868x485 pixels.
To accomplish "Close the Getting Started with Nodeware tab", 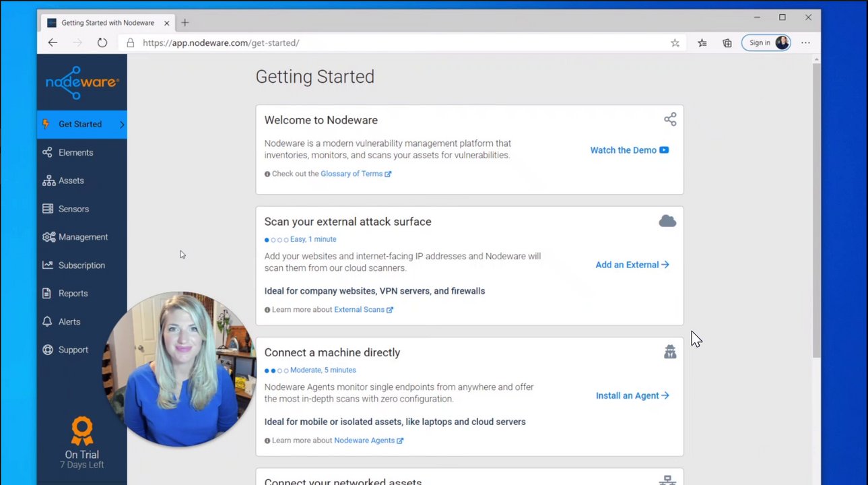I will (x=166, y=23).
